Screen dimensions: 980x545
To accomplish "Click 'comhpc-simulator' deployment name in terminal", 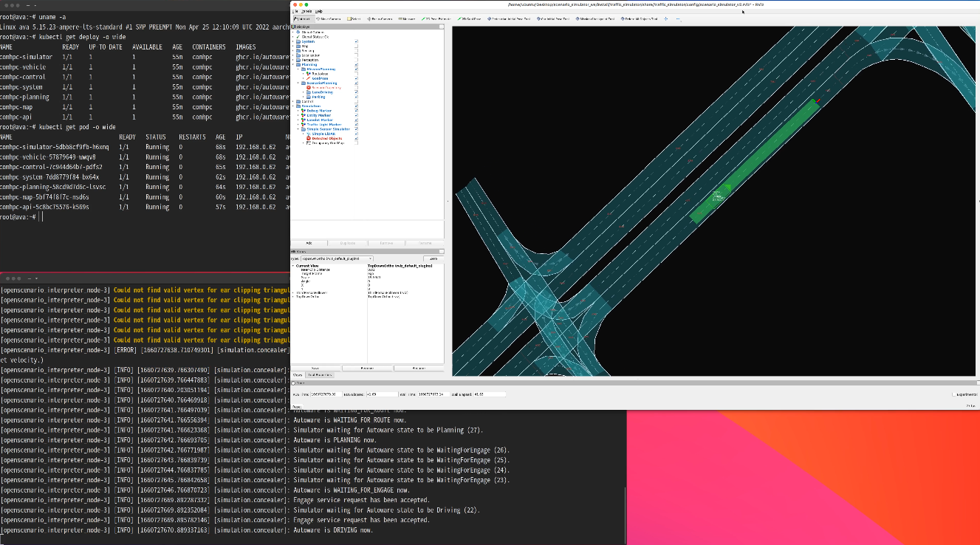I will click(x=27, y=57).
